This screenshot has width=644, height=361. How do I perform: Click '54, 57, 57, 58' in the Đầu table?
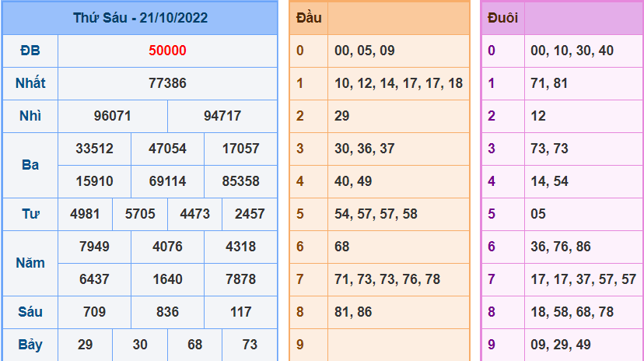click(376, 214)
